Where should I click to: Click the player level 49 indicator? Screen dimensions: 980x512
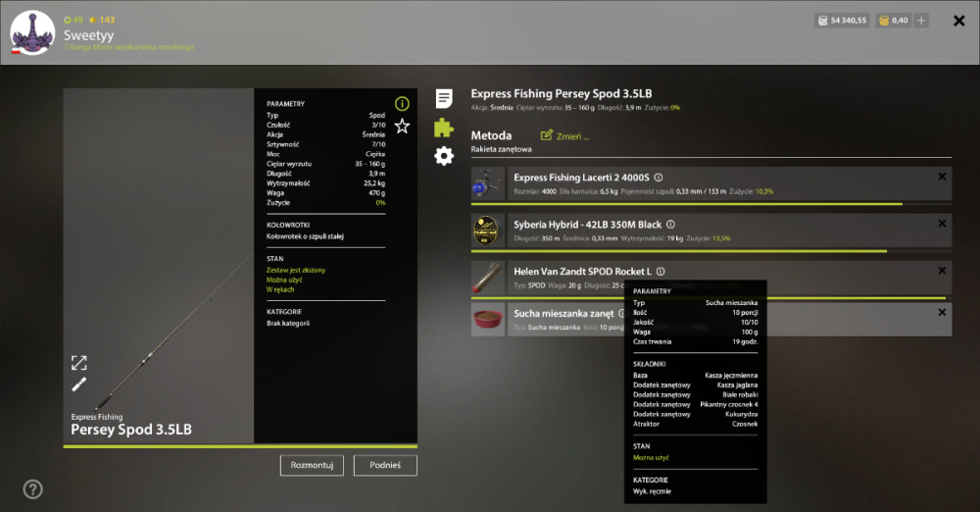click(x=73, y=20)
